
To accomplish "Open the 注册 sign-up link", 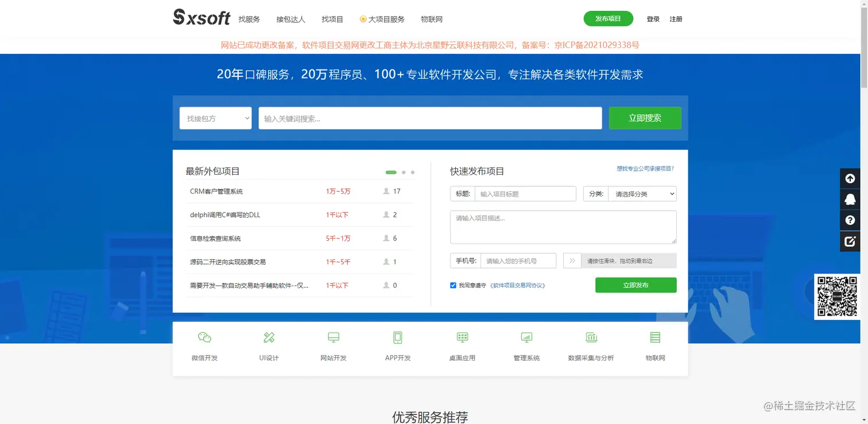I will [x=676, y=19].
